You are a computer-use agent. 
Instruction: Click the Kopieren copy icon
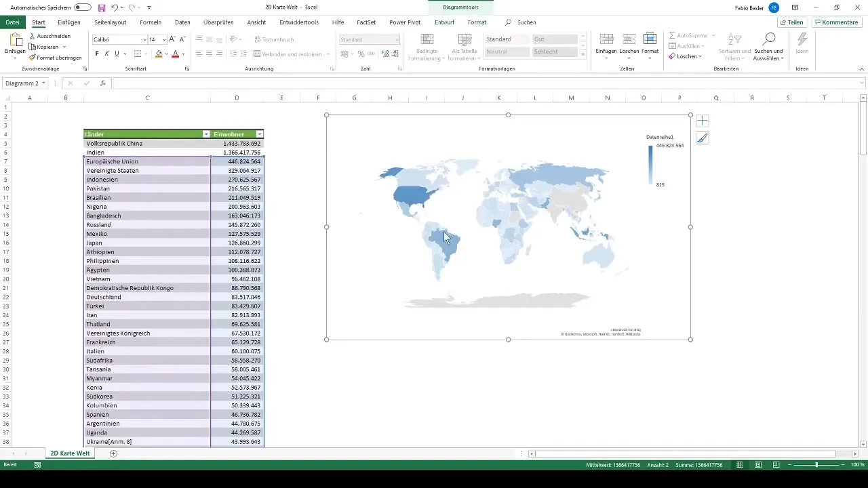coord(33,47)
